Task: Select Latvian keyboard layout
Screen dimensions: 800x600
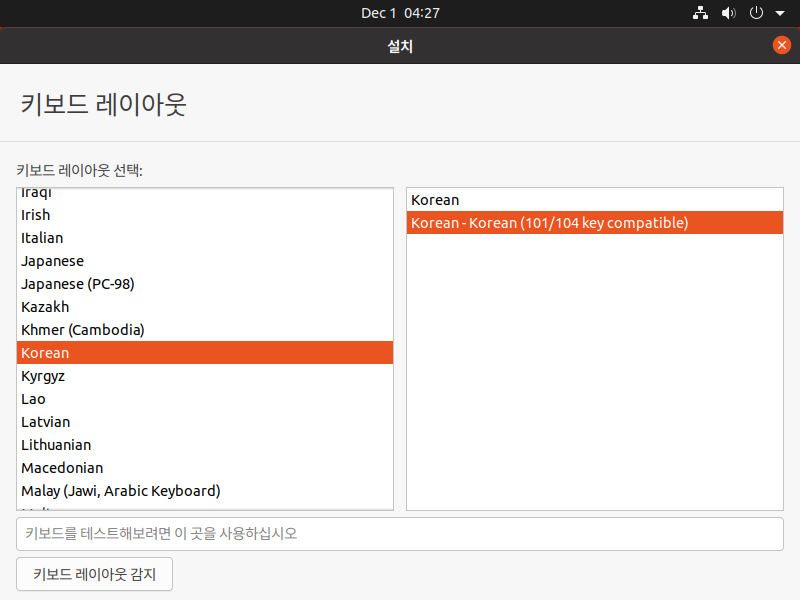Action: (205, 422)
